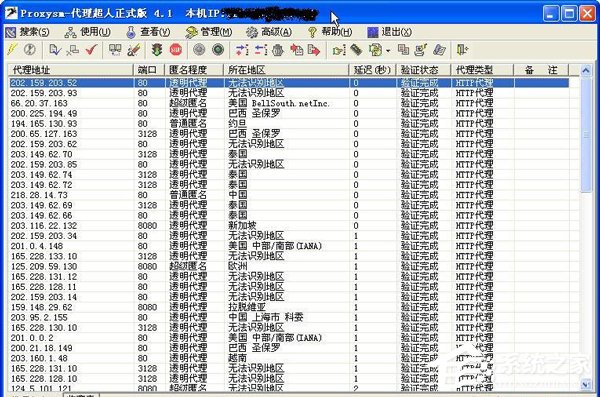
Task: Click the folder with arrow import icon
Action: (339, 50)
